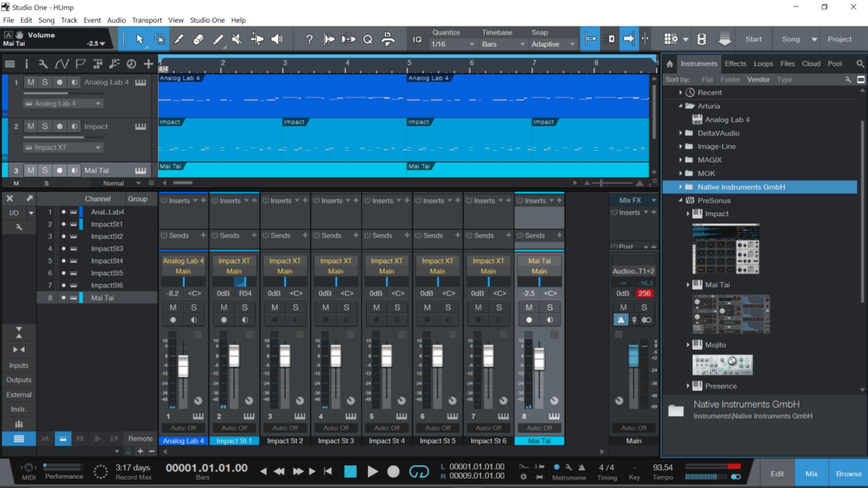Click the Remote button in mixer
Screen dimensions: 868x488
[x=140, y=438]
